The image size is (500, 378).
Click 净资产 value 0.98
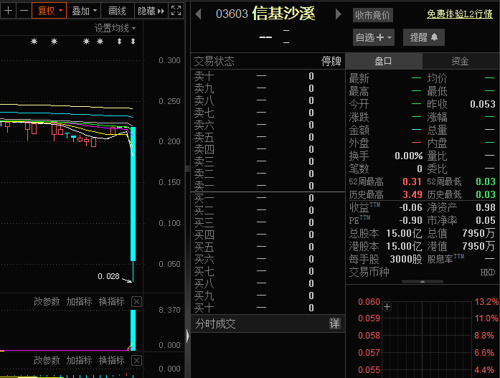[486, 207]
